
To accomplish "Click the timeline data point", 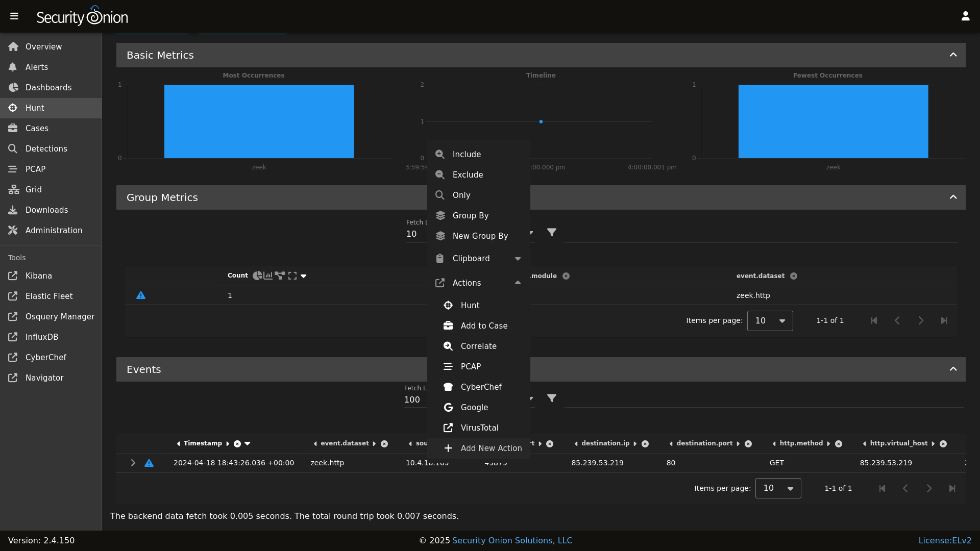I will tap(541, 121).
